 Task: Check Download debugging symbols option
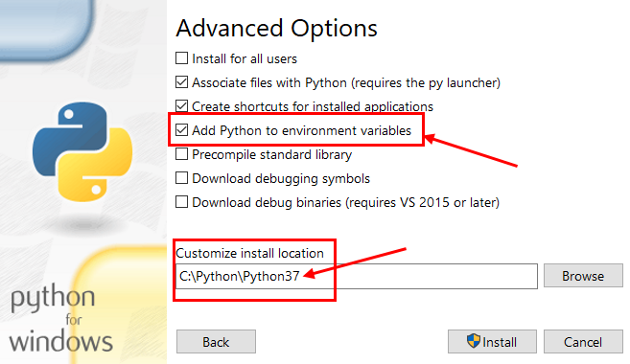point(181,178)
